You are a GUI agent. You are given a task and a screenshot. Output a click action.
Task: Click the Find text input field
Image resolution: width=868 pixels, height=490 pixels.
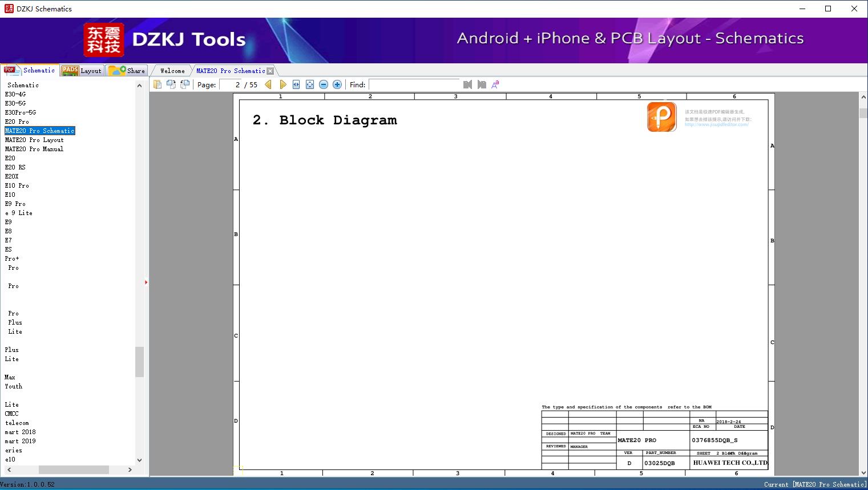(414, 84)
